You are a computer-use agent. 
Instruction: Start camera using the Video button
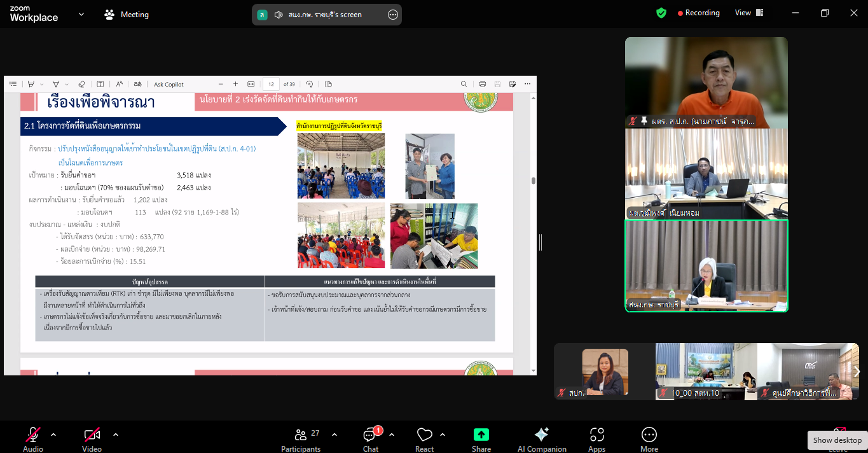92,439
